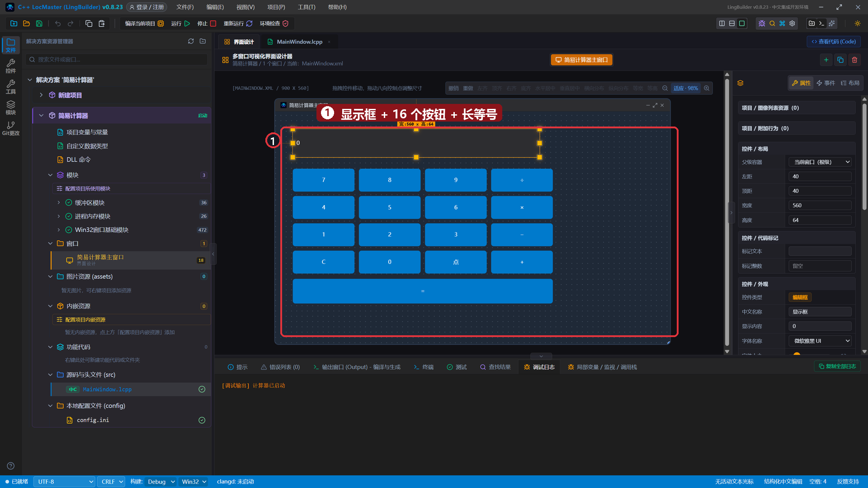Open the Debug build configuration dropdown
868x488 pixels.
point(161,482)
